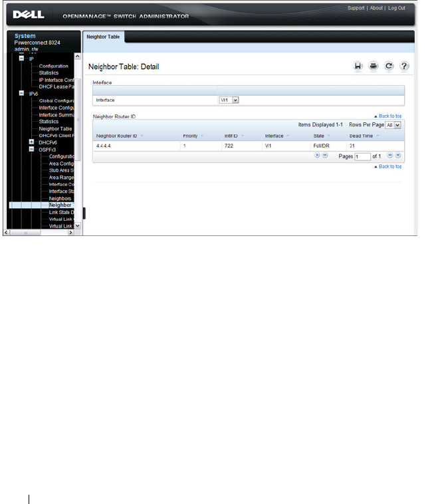Expand the DHCPv6 tree node
Viewport: 426px width, 504px height.
(31, 142)
